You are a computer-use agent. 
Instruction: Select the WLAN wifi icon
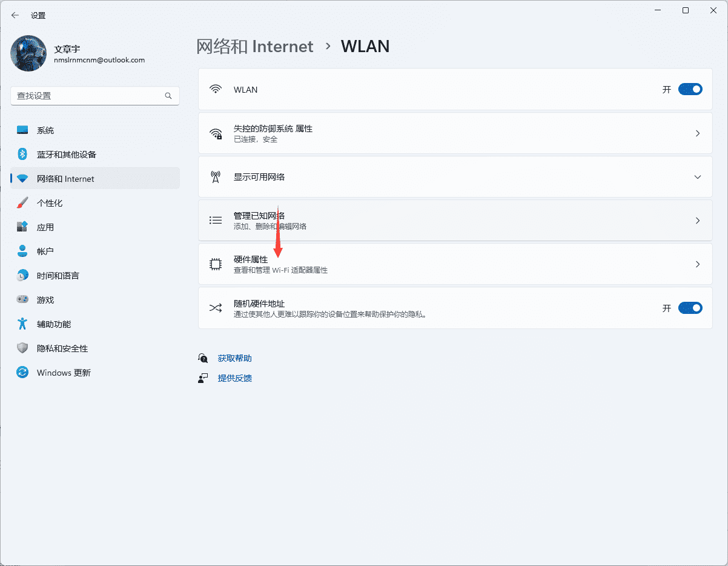click(216, 88)
